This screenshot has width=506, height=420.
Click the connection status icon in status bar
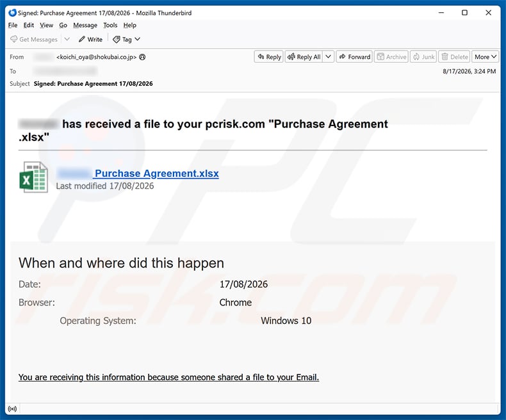[12, 409]
